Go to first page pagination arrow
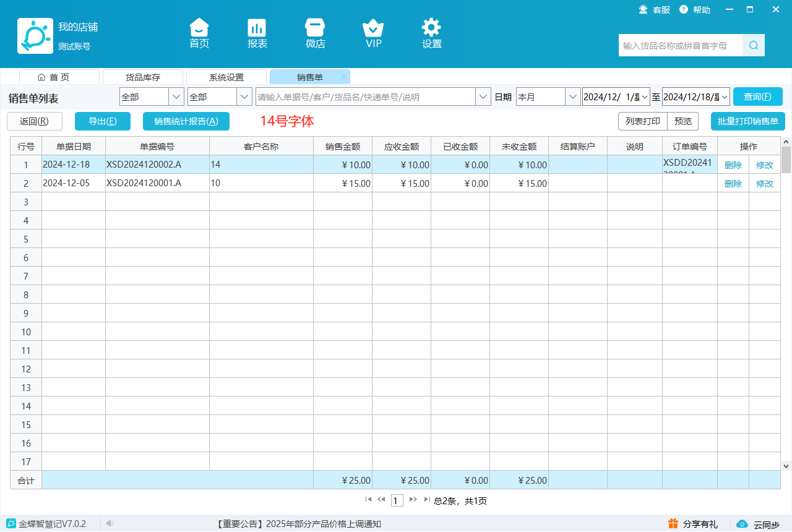The height and width of the screenshot is (532, 792). click(368, 499)
